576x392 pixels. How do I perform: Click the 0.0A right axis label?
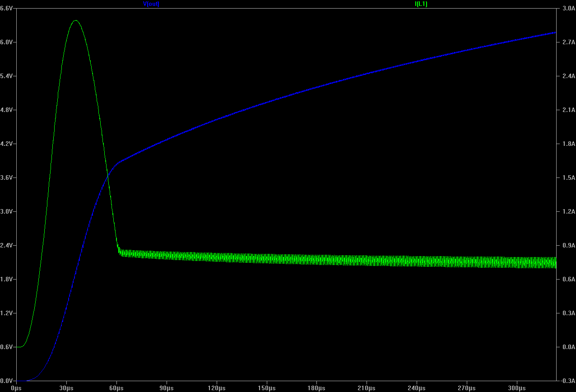point(569,347)
